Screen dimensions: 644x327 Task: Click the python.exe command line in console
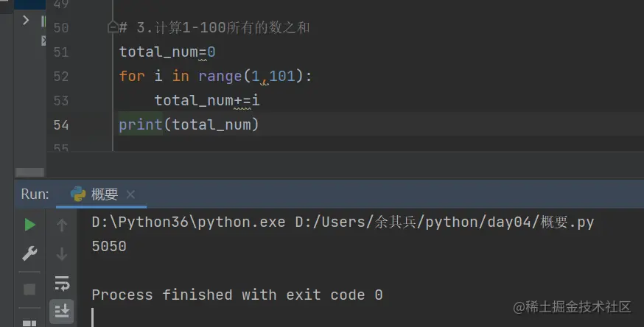[343, 222]
